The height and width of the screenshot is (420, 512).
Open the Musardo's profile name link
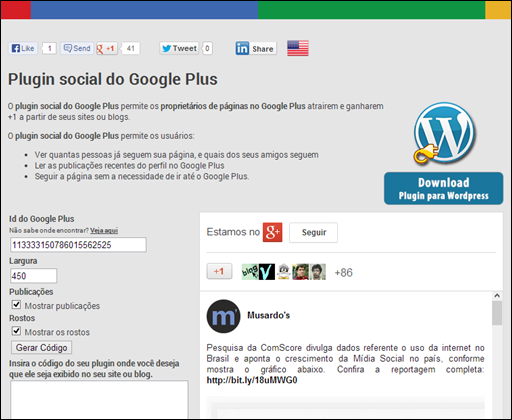(268, 315)
